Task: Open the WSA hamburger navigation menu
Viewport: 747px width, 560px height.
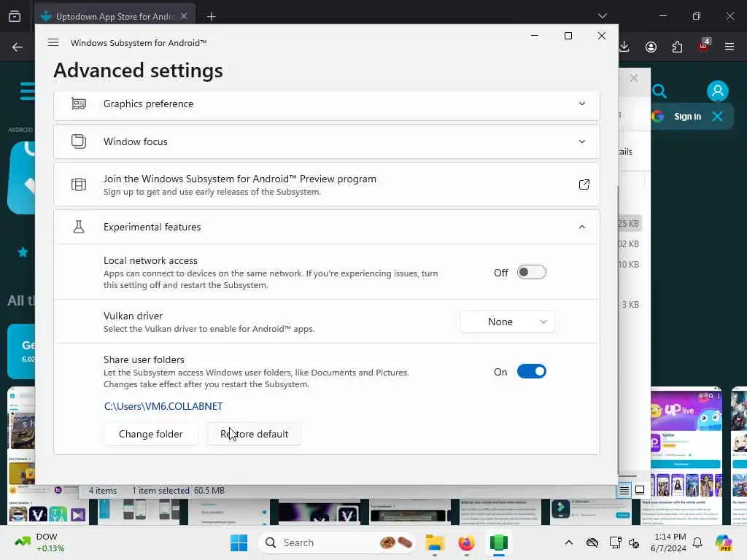Action: point(53,42)
